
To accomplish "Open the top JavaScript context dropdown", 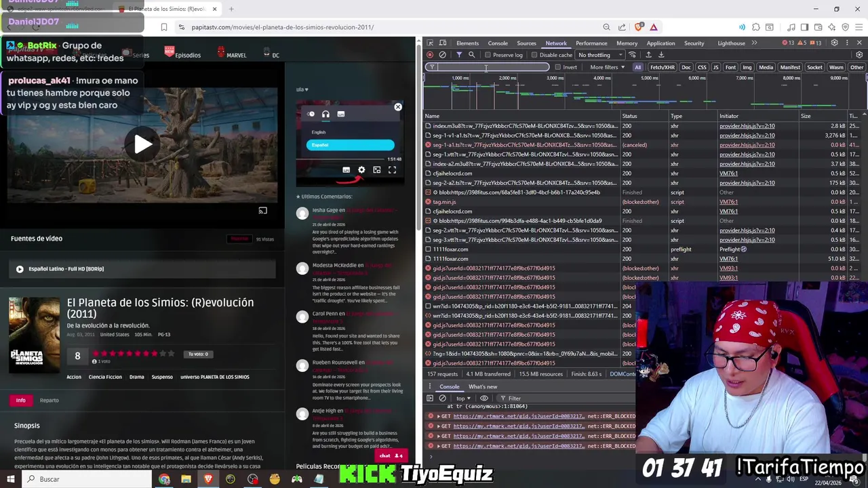I will pos(463,399).
